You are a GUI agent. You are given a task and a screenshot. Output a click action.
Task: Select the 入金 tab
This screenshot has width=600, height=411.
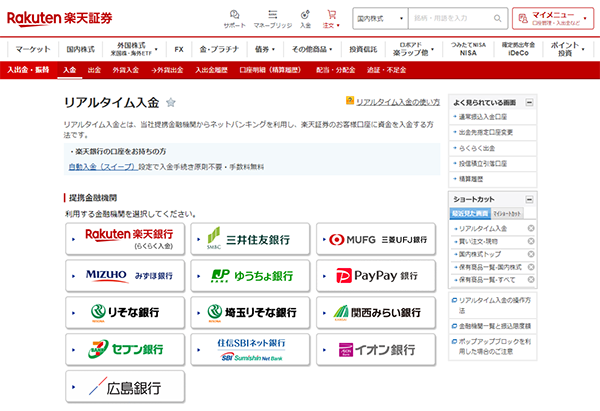(70, 70)
